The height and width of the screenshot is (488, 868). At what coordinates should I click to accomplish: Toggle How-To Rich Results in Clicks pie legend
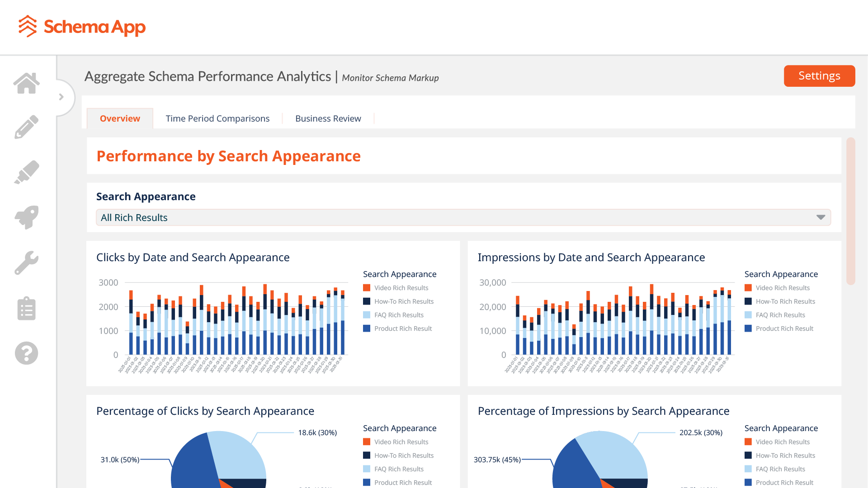(404, 455)
